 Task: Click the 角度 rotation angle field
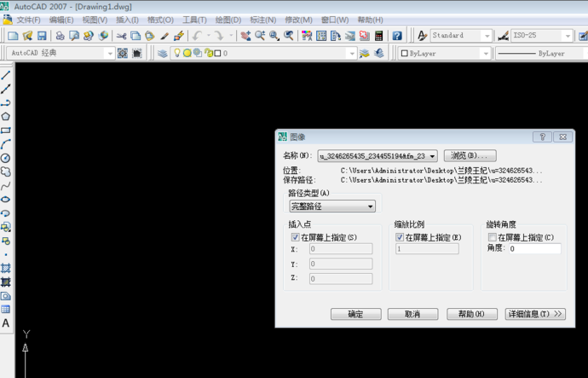pyautogui.click(x=535, y=248)
